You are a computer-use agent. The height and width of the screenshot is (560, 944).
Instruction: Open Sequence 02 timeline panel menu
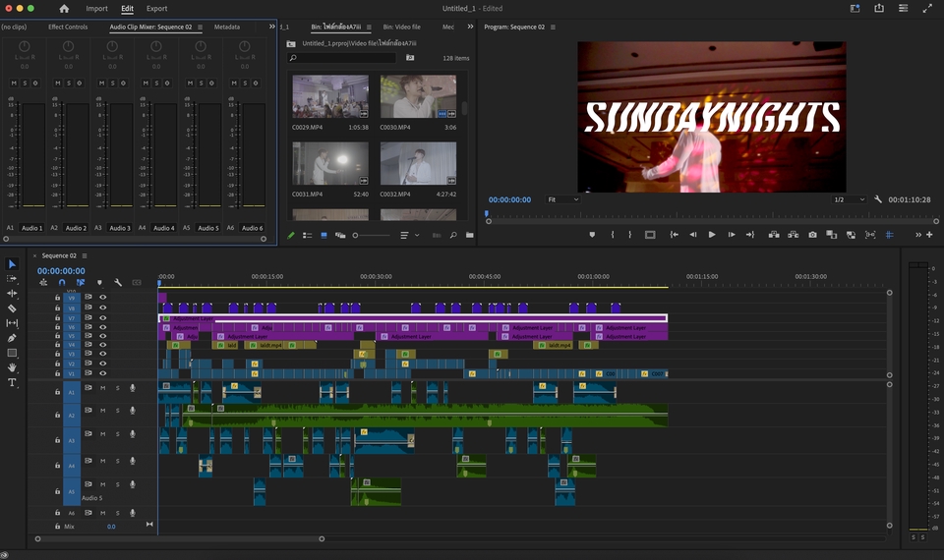pyautogui.click(x=85, y=255)
